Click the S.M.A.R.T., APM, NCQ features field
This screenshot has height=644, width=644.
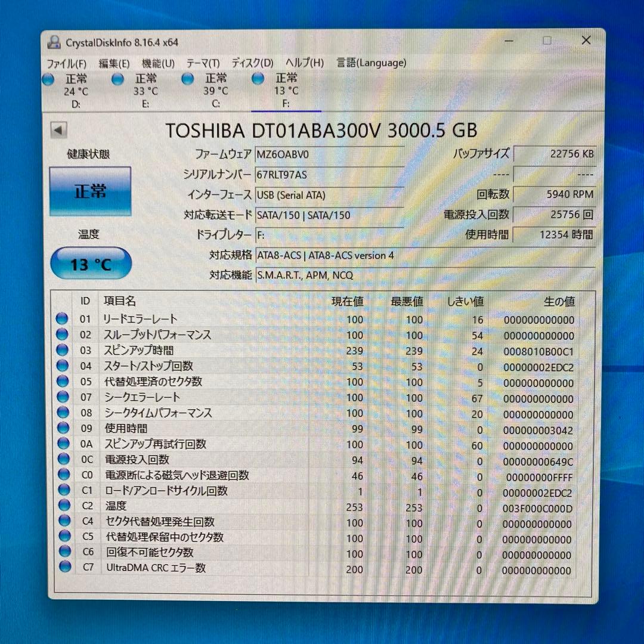pos(426,275)
